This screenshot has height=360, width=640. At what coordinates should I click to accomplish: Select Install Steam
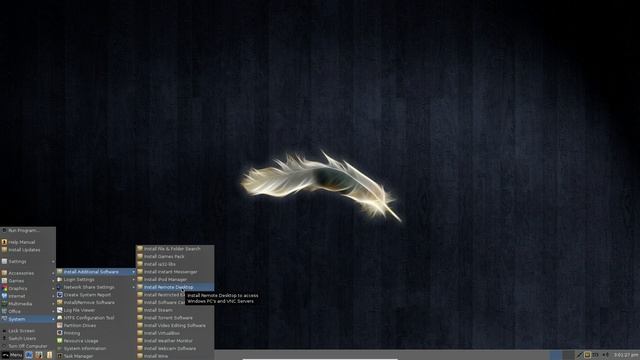coord(175,310)
